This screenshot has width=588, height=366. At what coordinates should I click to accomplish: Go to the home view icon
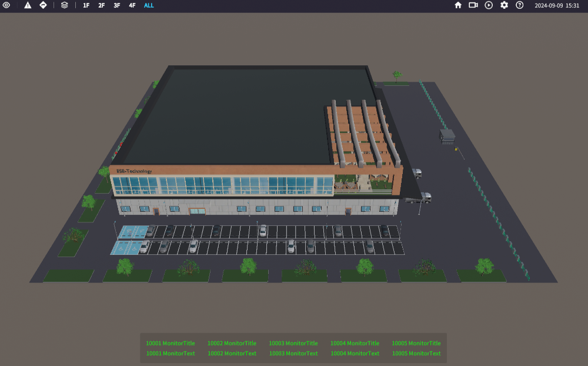(x=458, y=5)
